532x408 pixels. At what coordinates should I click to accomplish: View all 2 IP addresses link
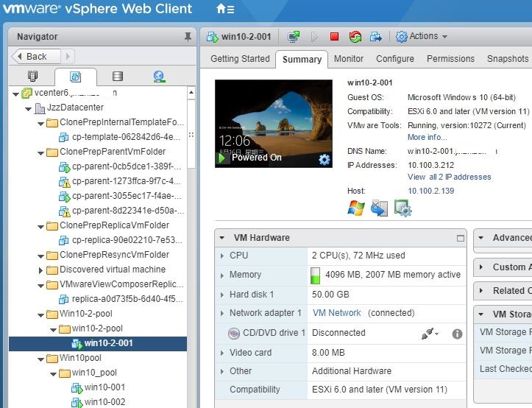pyautogui.click(x=449, y=177)
